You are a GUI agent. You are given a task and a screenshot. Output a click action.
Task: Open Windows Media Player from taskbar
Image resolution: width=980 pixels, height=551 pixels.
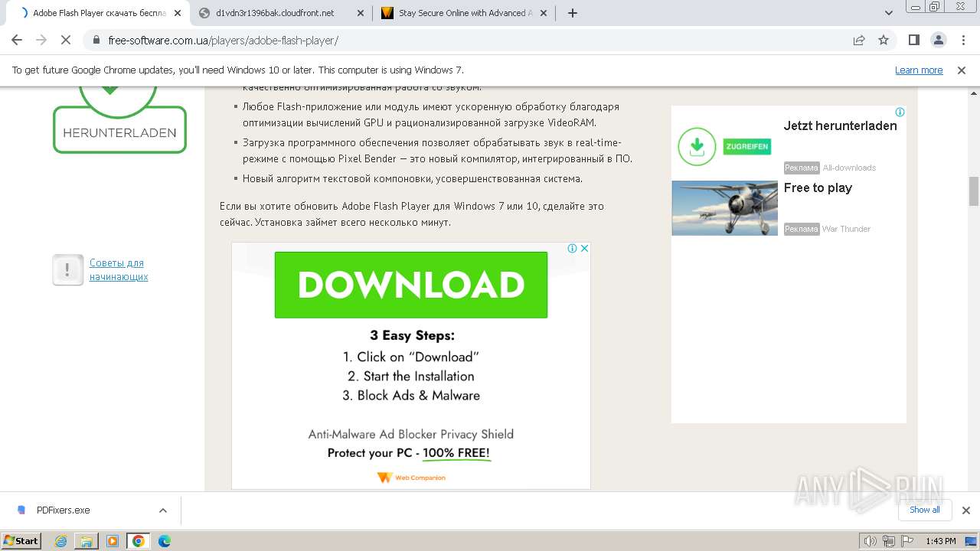pos(113,541)
